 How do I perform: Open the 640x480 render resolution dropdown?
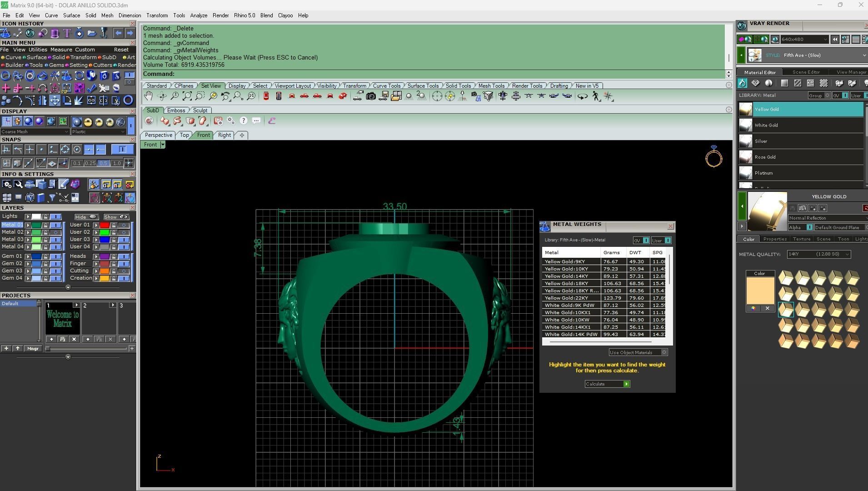pyautogui.click(x=804, y=40)
